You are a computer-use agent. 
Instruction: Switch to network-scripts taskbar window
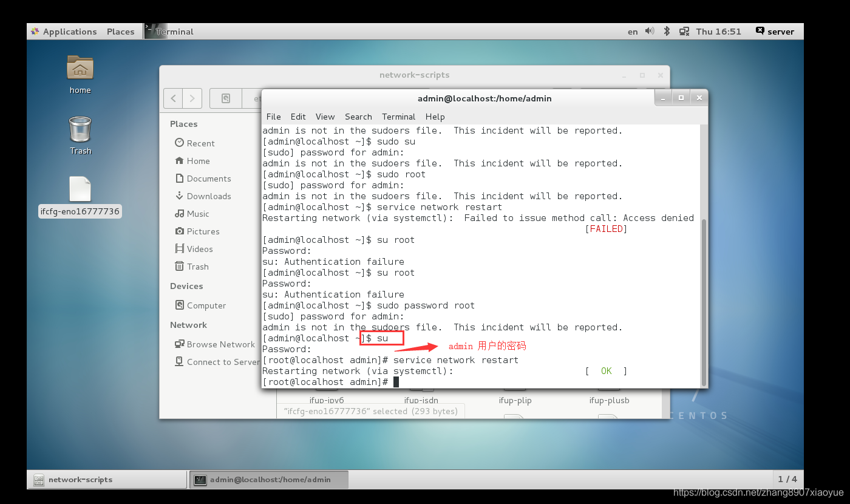107,479
